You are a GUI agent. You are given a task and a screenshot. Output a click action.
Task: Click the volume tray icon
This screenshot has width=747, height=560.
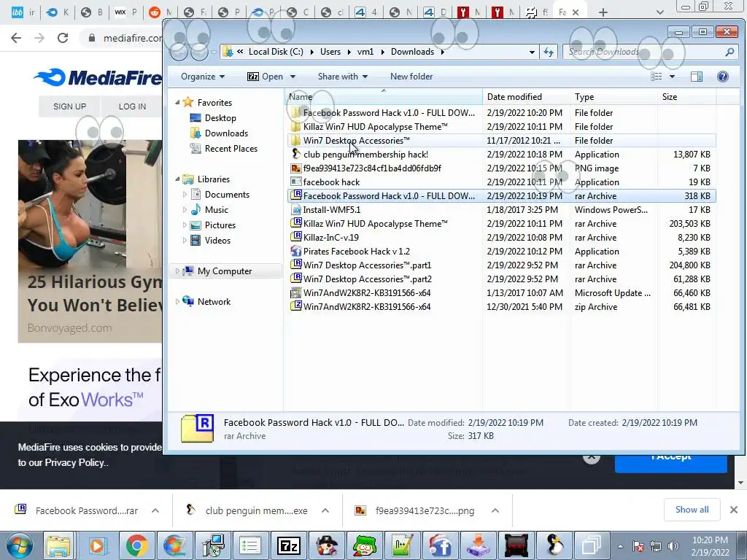tap(673, 546)
